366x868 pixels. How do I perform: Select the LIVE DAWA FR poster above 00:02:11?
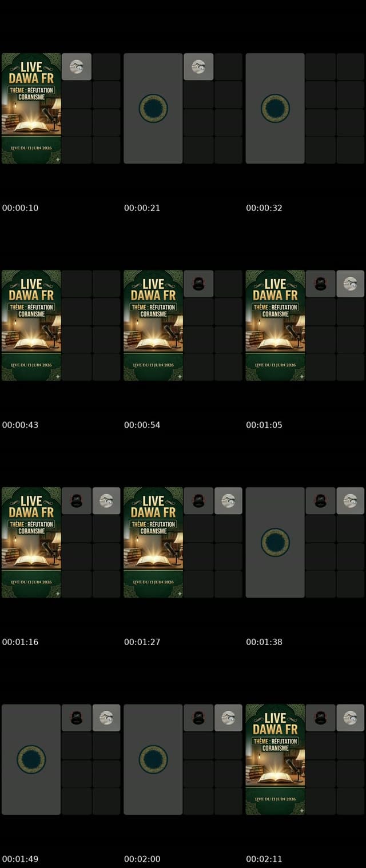(275, 759)
